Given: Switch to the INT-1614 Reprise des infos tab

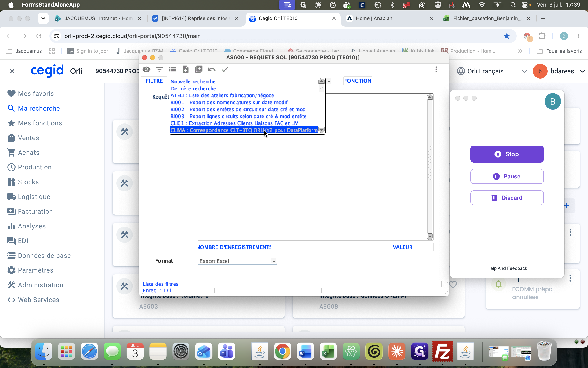Looking at the screenshot, I should [x=195, y=18].
